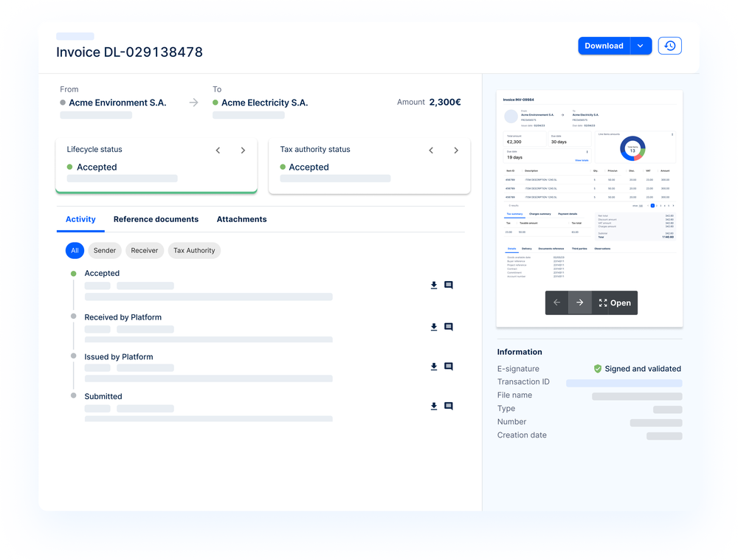
Task: Show next Lifecycle status
Action: (243, 151)
